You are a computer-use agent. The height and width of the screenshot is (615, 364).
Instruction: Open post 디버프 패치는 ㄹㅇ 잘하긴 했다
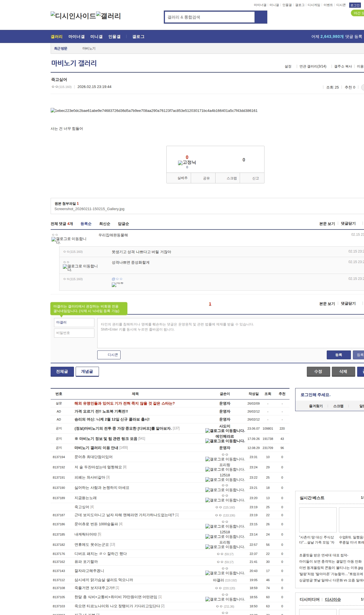point(101,554)
